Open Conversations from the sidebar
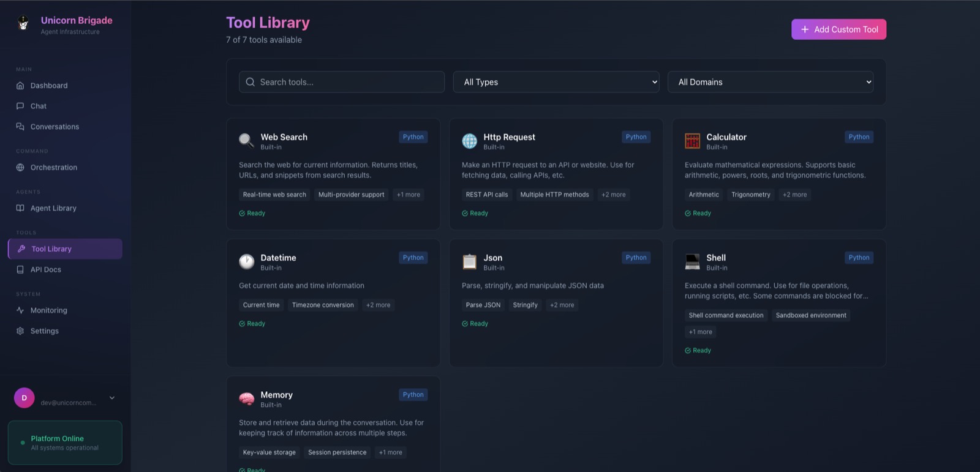Image resolution: width=980 pixels, height=472 pixels. 65,127
